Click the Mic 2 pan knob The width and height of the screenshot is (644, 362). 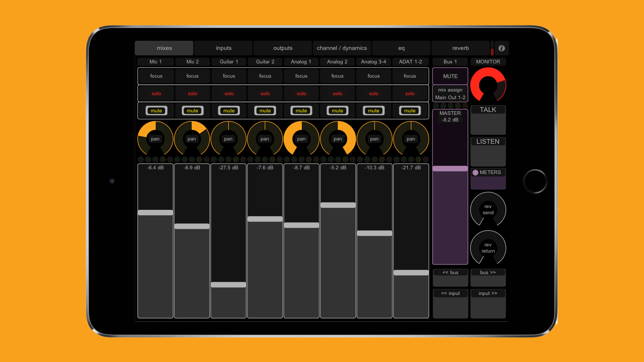pos(192,139)
